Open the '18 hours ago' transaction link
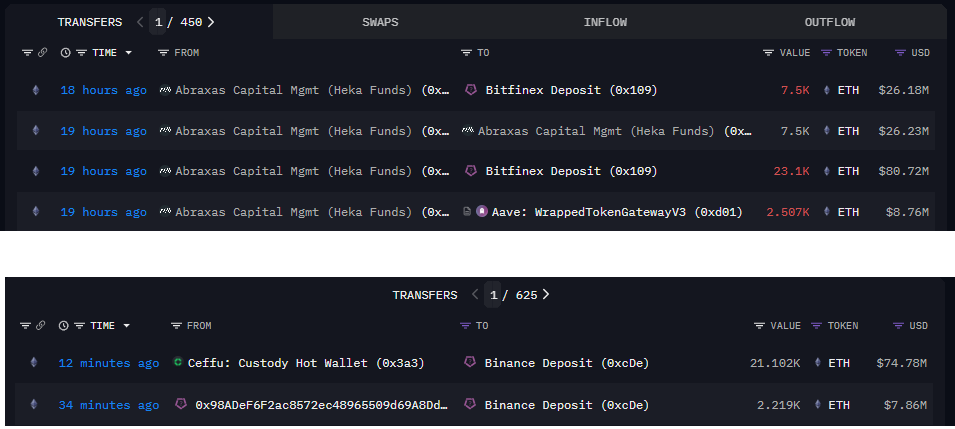The height and width of the screenshot is (429, 955). tap(104, 90)
